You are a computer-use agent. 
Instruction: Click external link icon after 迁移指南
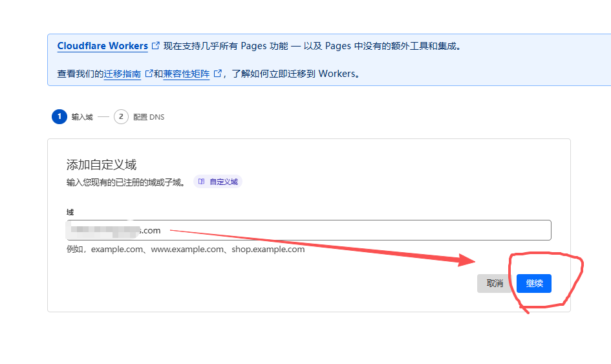tap(149, 74)
